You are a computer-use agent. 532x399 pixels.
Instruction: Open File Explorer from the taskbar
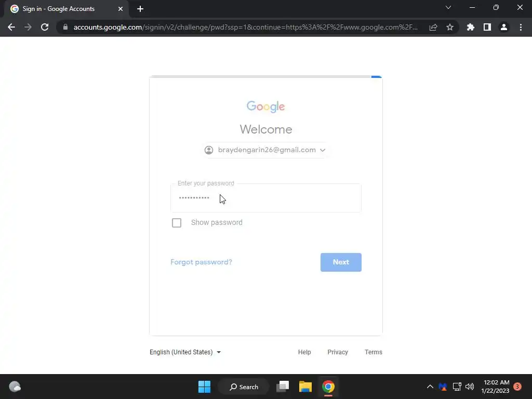point(305,387)
